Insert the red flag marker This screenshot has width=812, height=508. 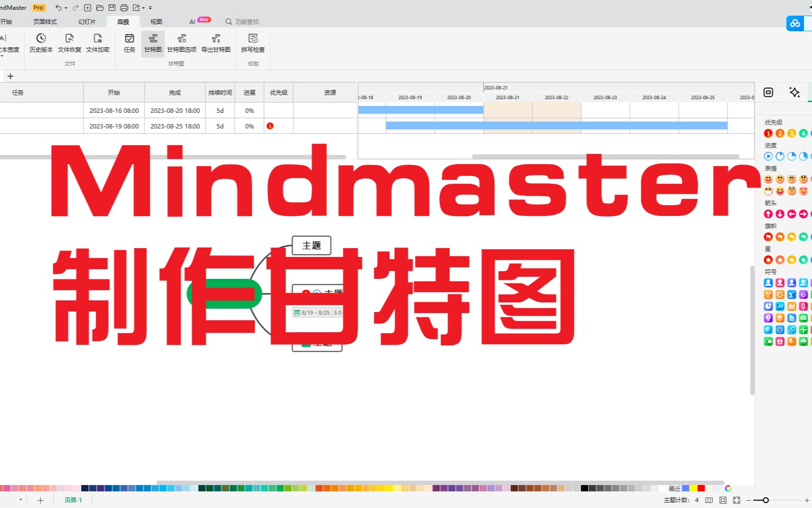[768, 237]
